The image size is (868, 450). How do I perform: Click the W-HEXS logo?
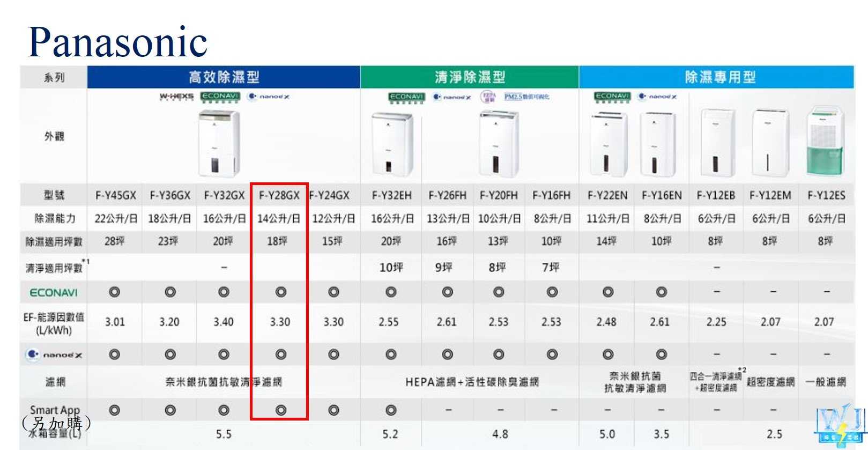(176, 97)
